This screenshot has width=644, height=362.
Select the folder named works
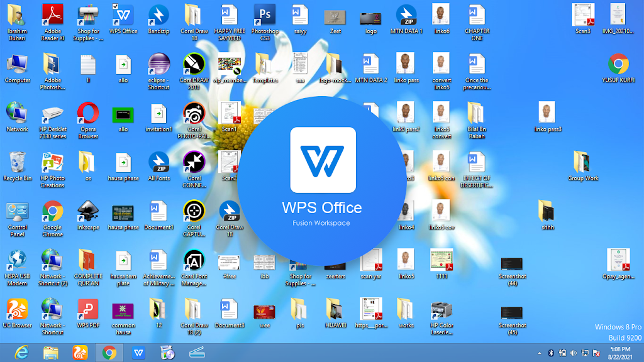click(406, 309)
